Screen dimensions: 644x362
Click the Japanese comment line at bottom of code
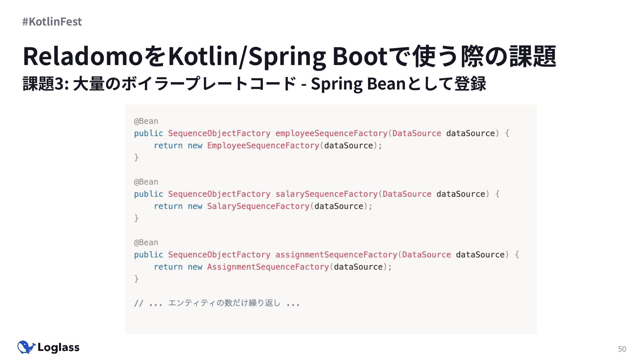tap(217, 303)
